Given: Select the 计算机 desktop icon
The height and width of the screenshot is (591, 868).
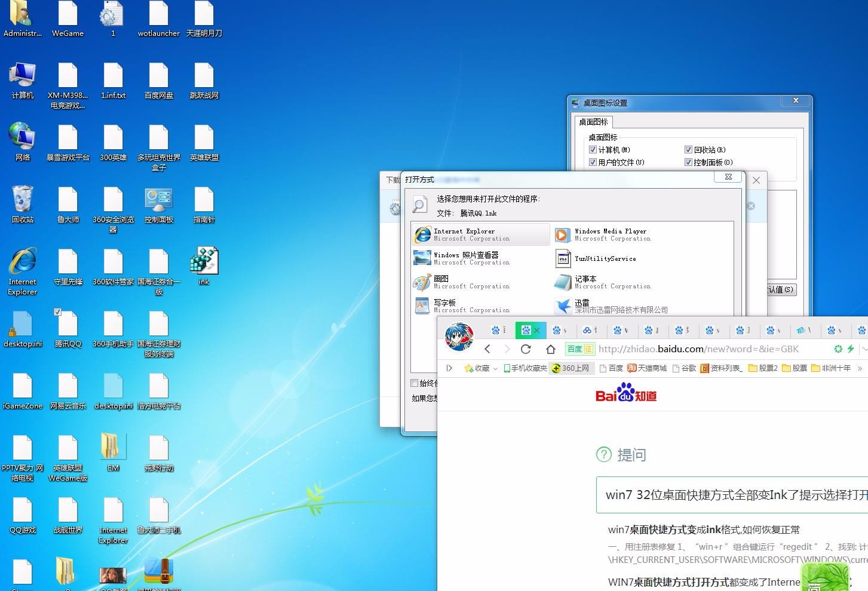Looking at the screenshot, I should (x=23, y=80).
